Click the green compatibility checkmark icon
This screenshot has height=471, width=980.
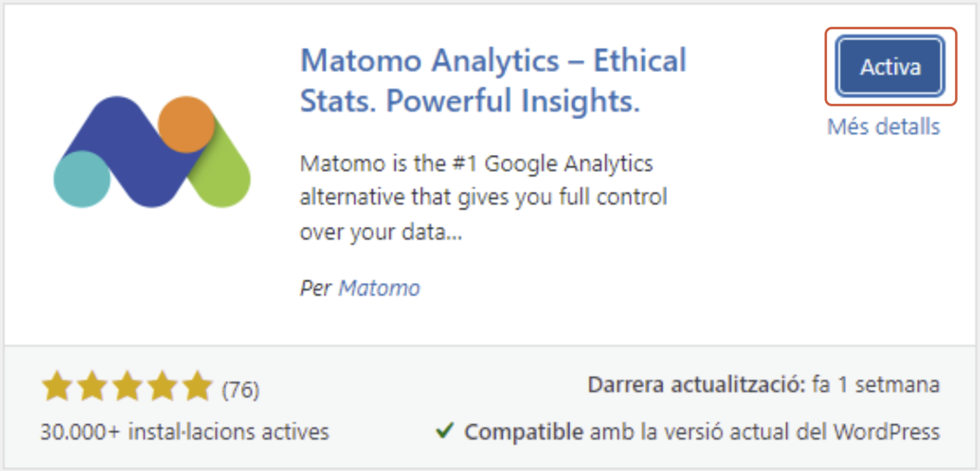[x=445, y=431]
